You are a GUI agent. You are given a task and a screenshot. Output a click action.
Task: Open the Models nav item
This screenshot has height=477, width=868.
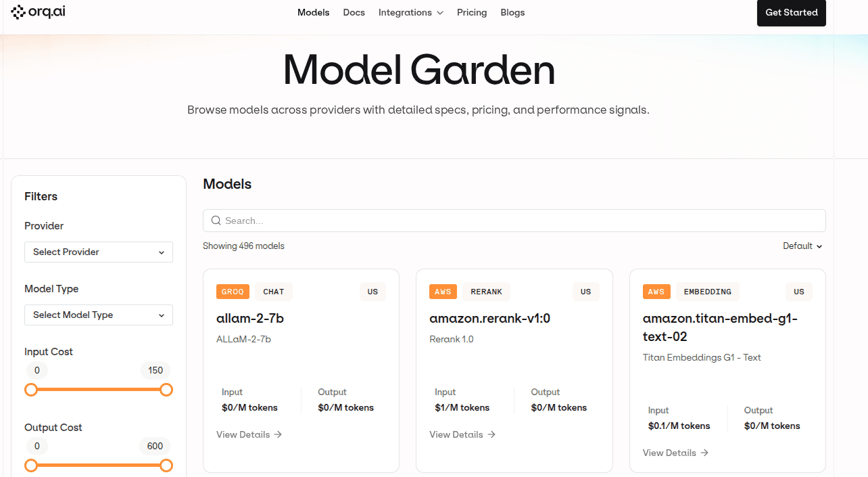(x=314, y=12)
